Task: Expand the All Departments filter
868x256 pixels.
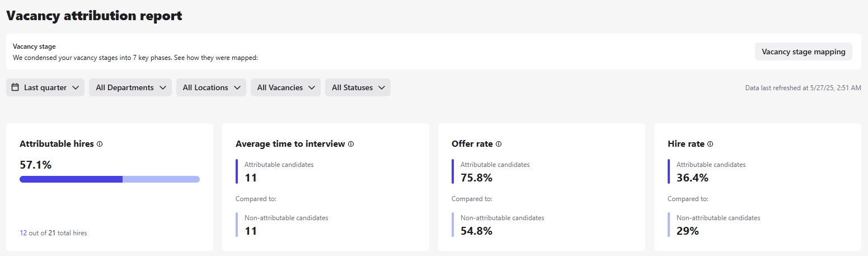Action: [x=130, y=87]
